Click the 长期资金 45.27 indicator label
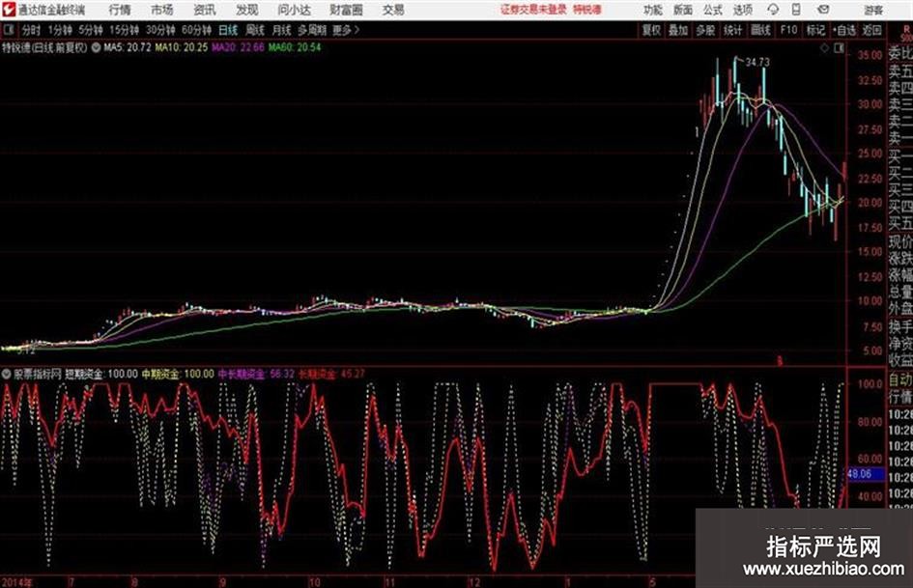Screen dimensions: 913x588 pyautogui.click(x=332, y=374)
